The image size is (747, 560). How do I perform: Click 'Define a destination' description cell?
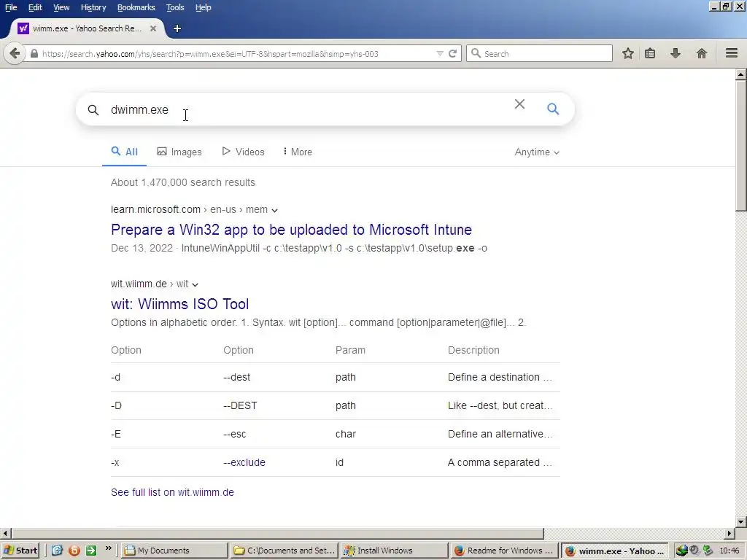[500, 377]
